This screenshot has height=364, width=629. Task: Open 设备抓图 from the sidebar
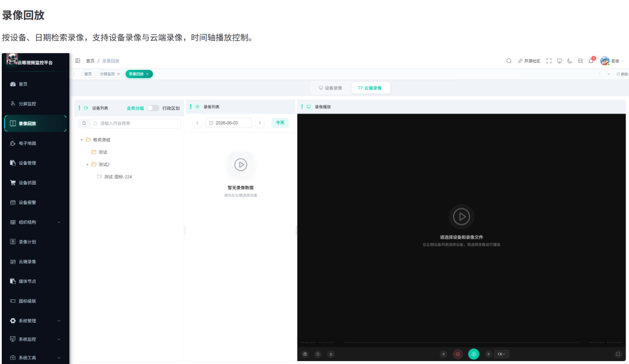[35, 183]
